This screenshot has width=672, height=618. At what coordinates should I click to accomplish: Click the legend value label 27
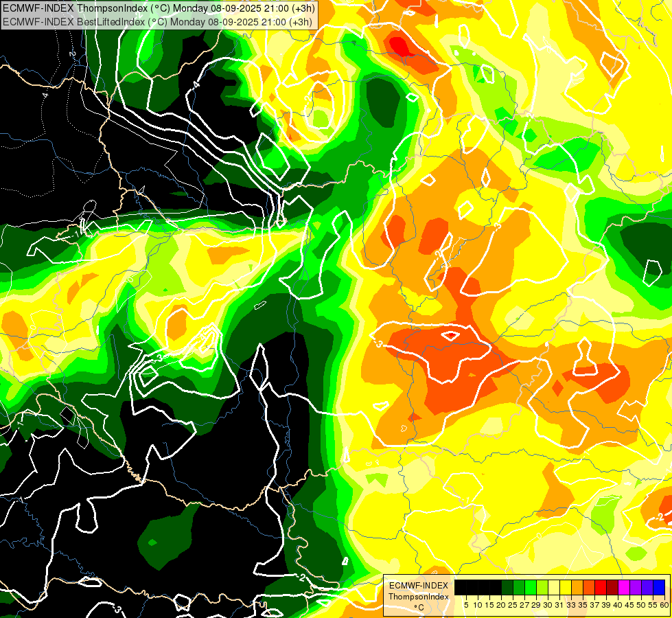tap(524, 605)
